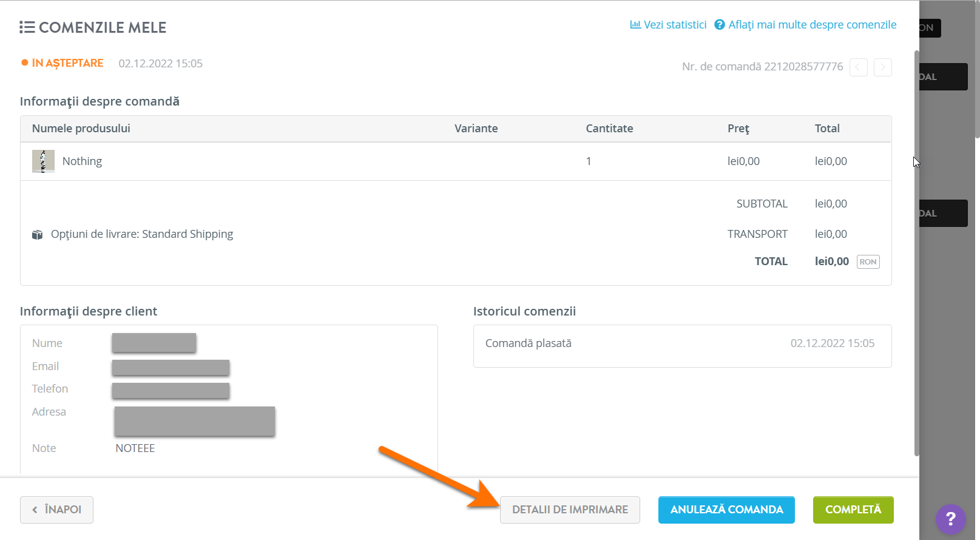This screenshot has width=980, height=540.
Task: Click the delivery box icon
Action: coord(37,234)
